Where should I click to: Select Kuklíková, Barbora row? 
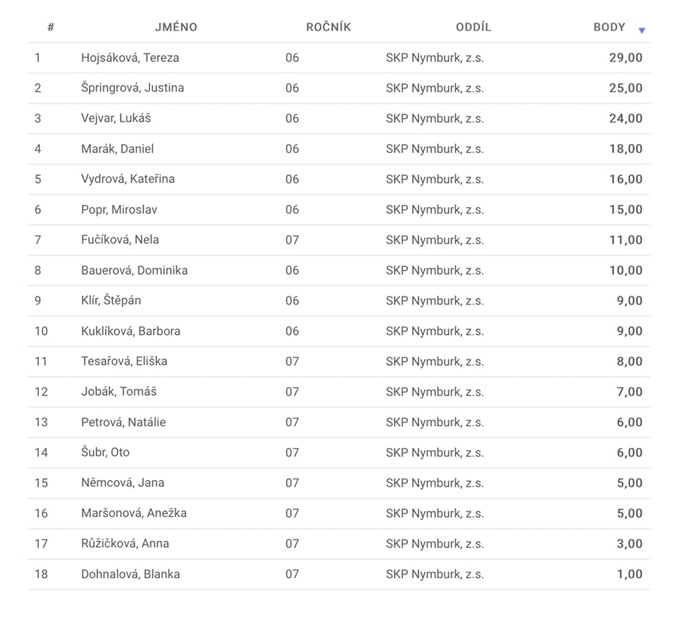coord(339,331)
